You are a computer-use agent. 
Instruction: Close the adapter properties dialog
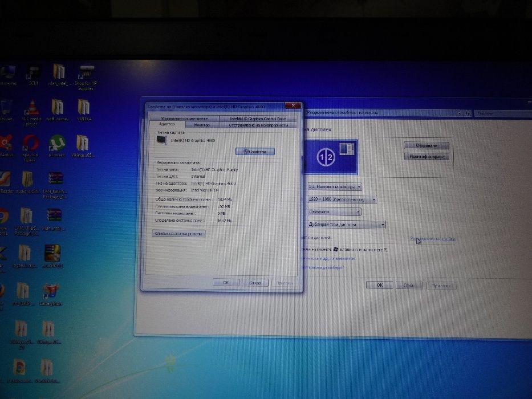click(x=293, y=105)
